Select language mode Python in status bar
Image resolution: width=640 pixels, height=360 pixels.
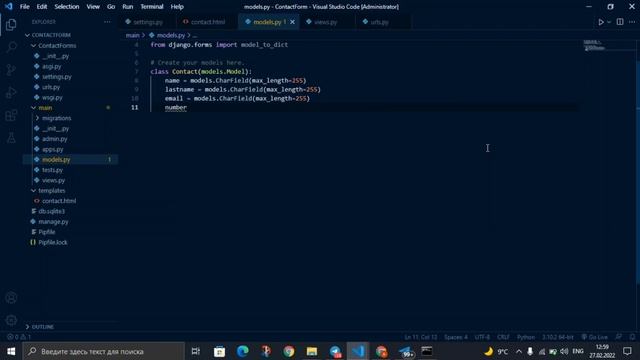pos(526,337)
